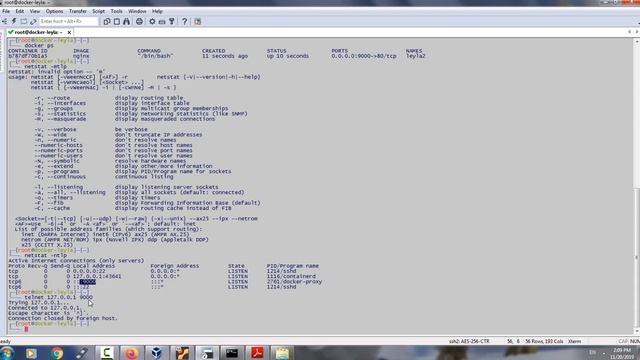The height and width of the screenshot is (360, 640).
Task: Click the keymap editor keyboard icon
Action: [162, 21]
